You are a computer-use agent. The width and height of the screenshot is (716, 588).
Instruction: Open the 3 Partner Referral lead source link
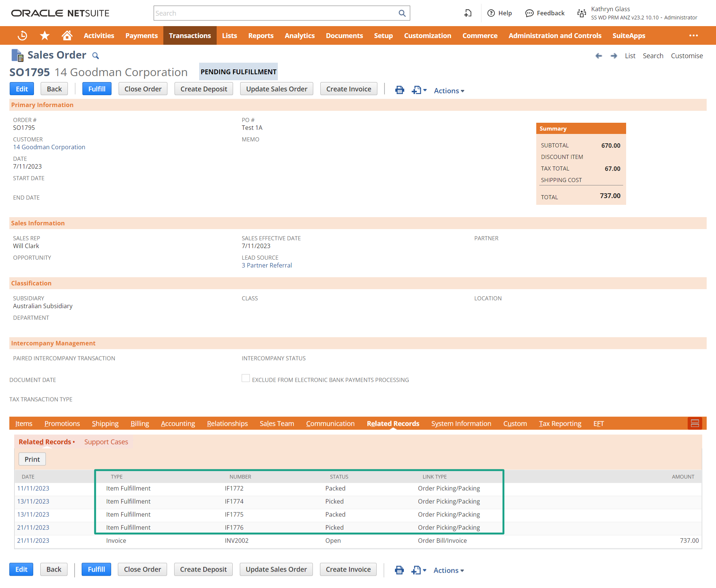point(267,265)
